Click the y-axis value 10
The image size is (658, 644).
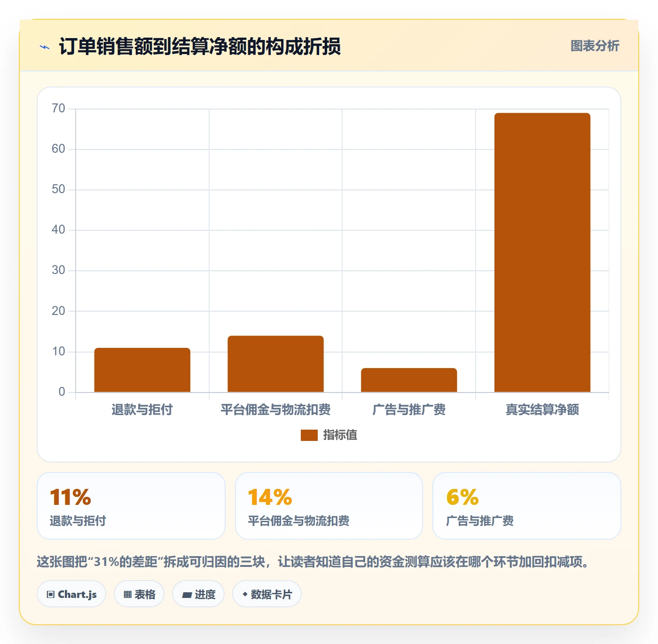(x=58, y=352)
